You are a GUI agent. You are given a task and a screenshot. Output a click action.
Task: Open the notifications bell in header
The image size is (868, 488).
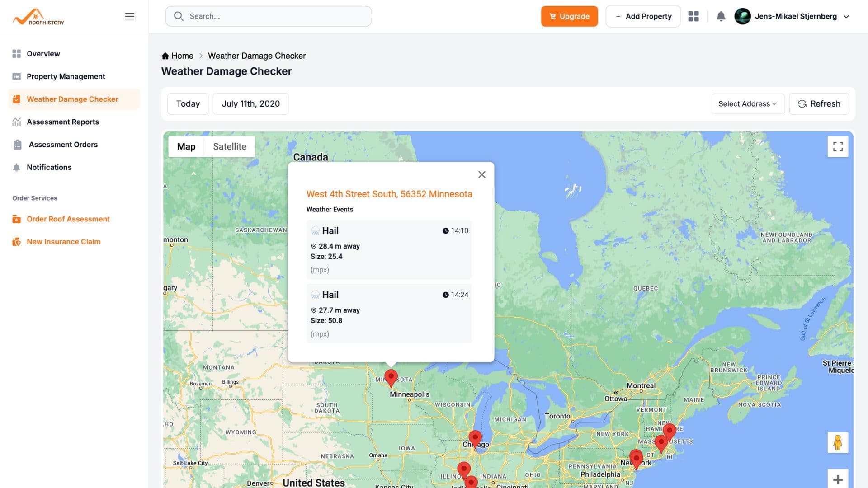(721, 16)
